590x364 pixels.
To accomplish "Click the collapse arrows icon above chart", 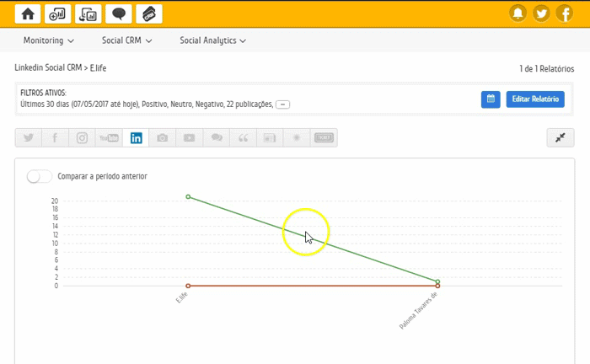I will (x=560, y=138).
